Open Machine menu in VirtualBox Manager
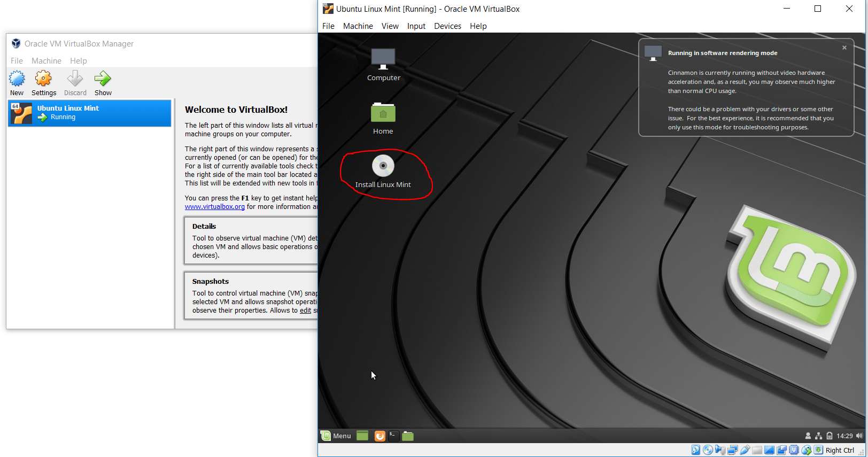This screenshot has width=868, height=457. click(x=46, y=61)
